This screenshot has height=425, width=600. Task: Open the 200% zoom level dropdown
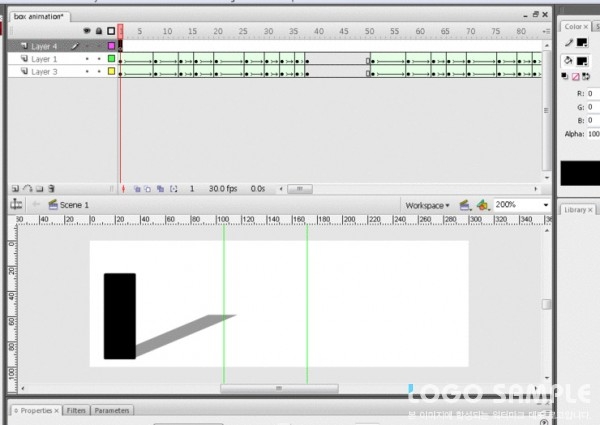coord(546,205)
